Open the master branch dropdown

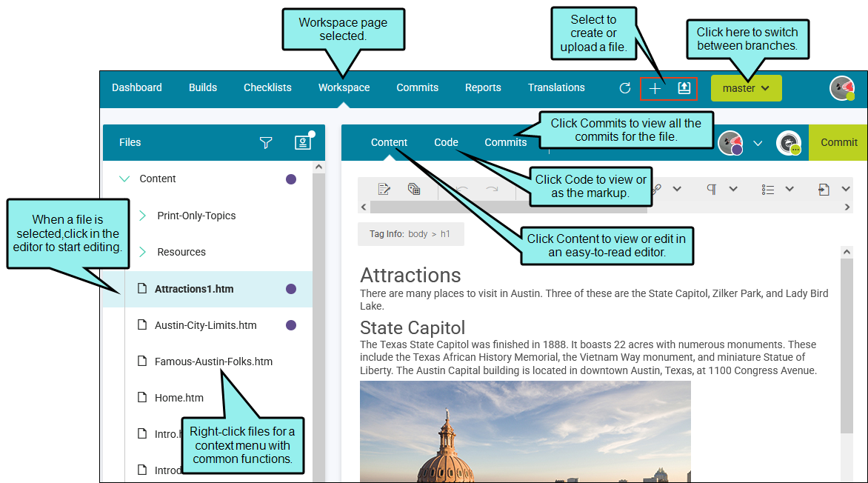(x=747, y=88)
